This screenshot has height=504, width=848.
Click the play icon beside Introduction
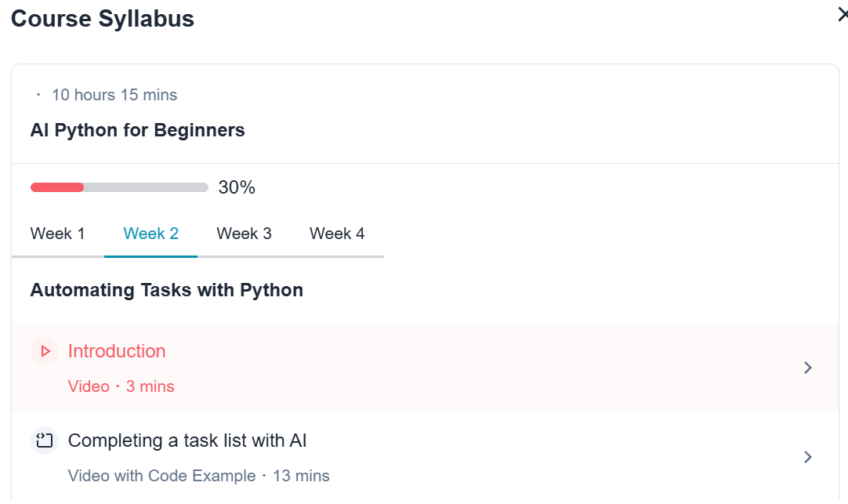[x=45, y=351]
